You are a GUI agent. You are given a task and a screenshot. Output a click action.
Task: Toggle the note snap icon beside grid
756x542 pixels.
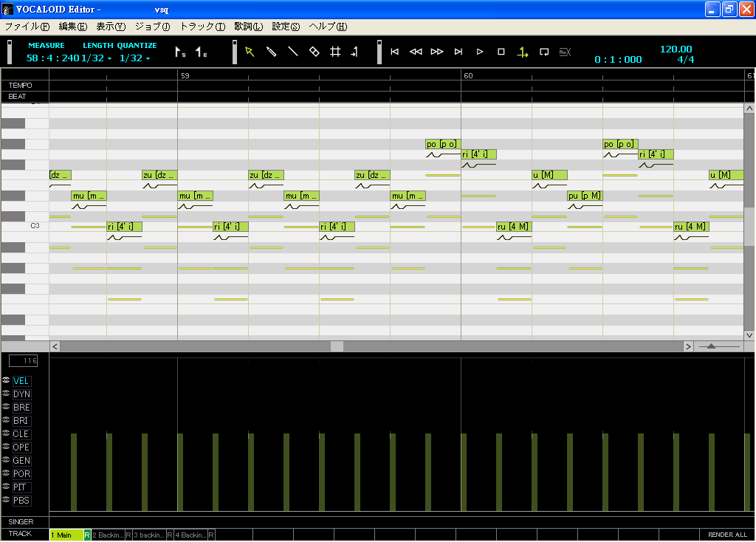[355, 52]
